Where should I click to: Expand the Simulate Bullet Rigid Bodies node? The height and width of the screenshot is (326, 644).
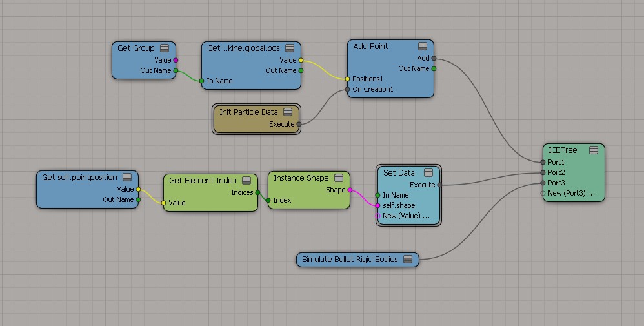click(407, 260)
